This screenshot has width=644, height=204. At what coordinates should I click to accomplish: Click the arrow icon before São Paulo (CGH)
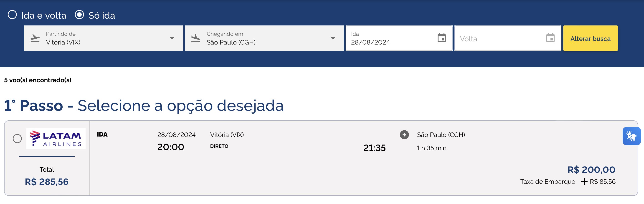(x=404, y=135)
